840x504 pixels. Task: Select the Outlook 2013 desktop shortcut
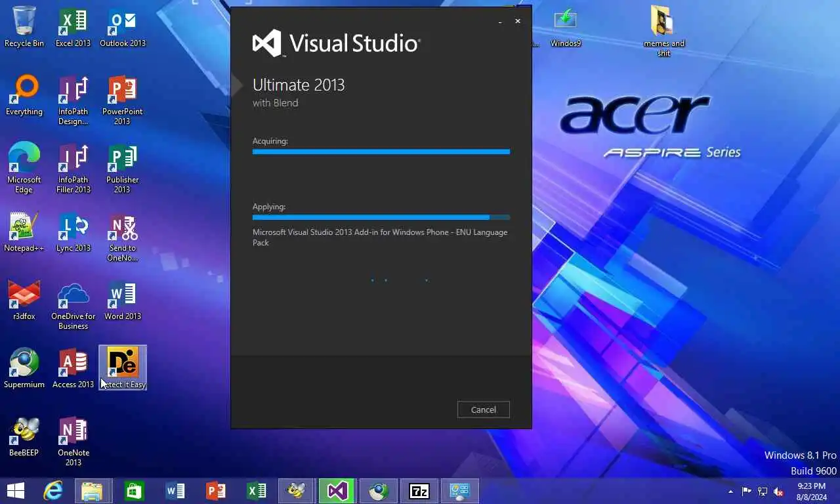pos(123,27)
